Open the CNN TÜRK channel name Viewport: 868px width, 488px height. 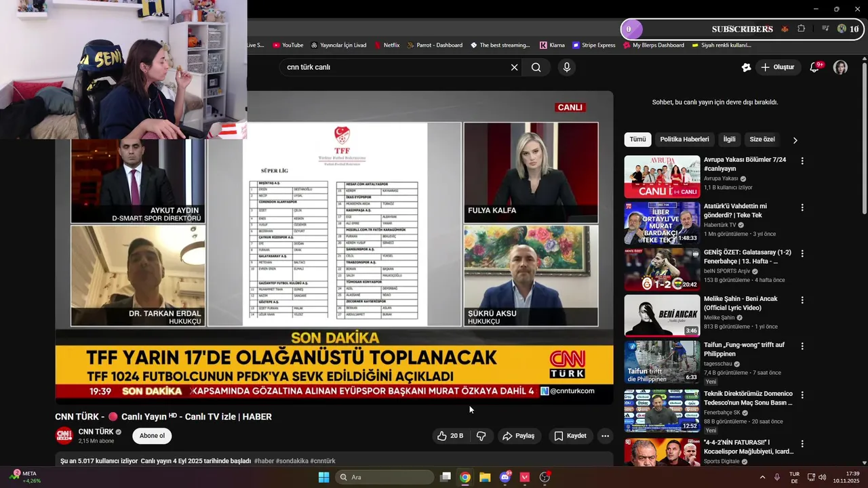96,432
